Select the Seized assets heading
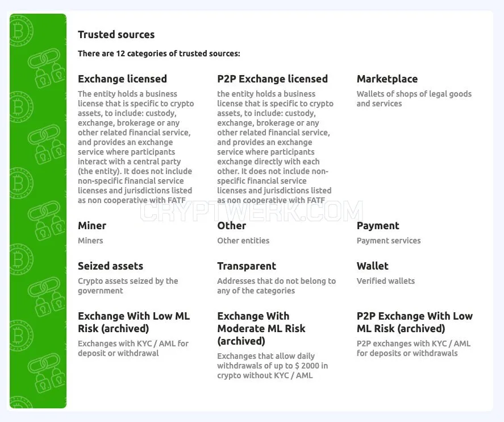The image size is (504, 422). coord(110,266)
